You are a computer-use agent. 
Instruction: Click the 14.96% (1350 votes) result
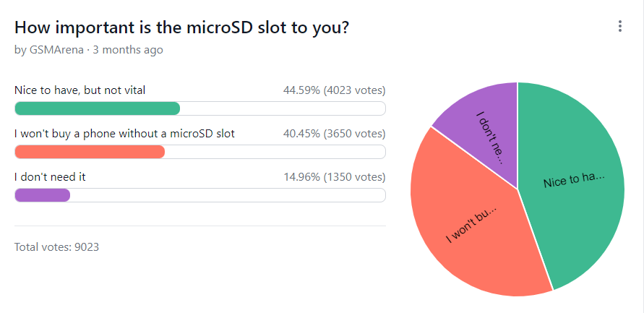tap(334, 177)
